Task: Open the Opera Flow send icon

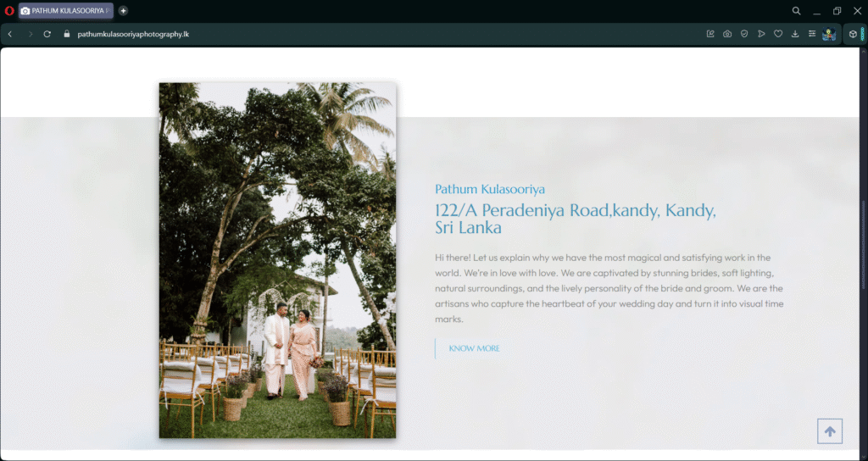Action: (761, 34)
